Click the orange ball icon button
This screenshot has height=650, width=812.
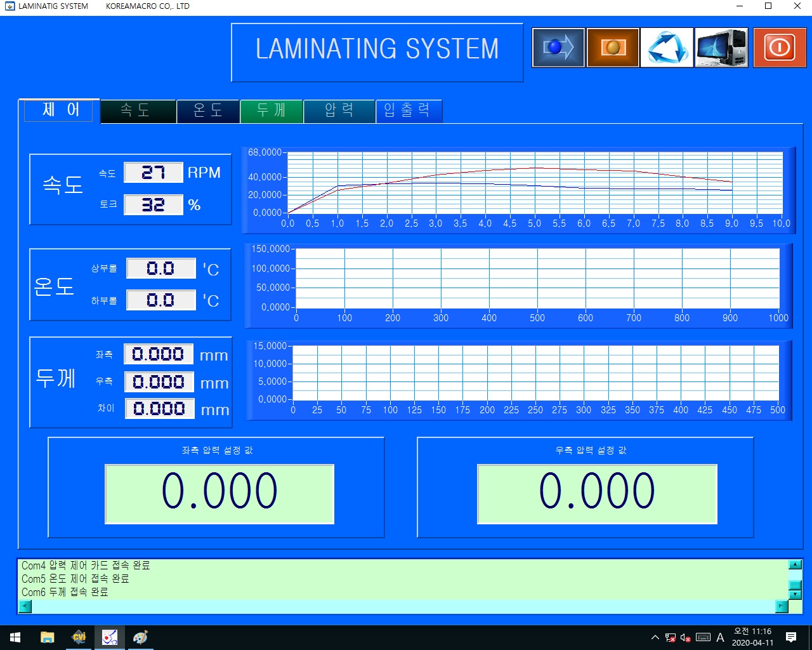[612, 48]
